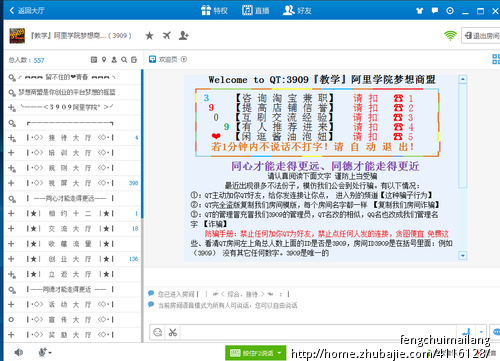Select the 留不住的青春 channel row
Viewport: 500px width, 361px height.
coord(73,77)
